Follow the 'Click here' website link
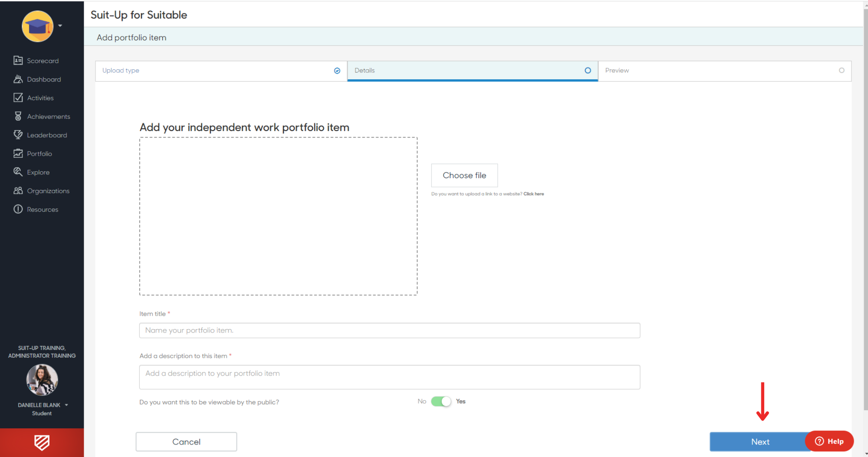This screenshot has height=457, width=868. pyautogui.click(x=533, y=194)
